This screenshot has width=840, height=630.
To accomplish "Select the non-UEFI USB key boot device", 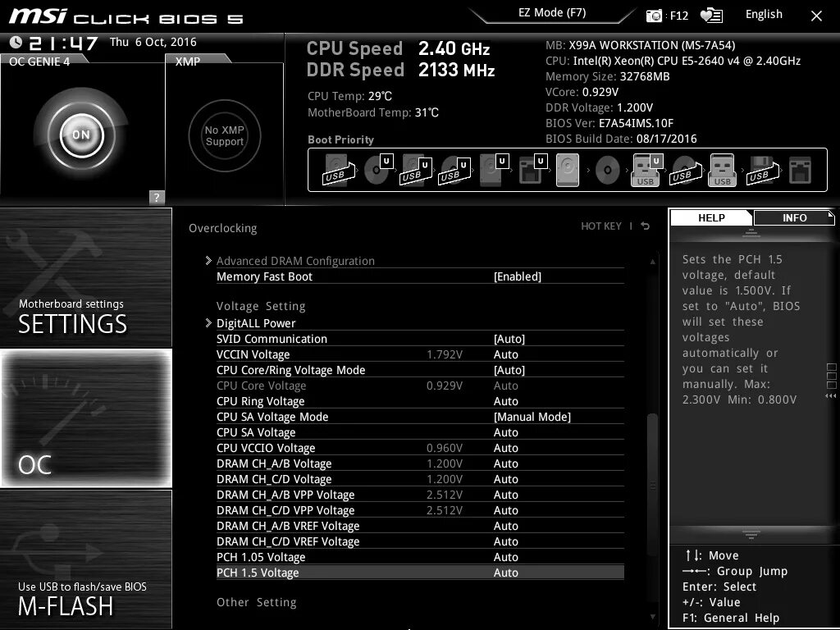I will (722, 171).
